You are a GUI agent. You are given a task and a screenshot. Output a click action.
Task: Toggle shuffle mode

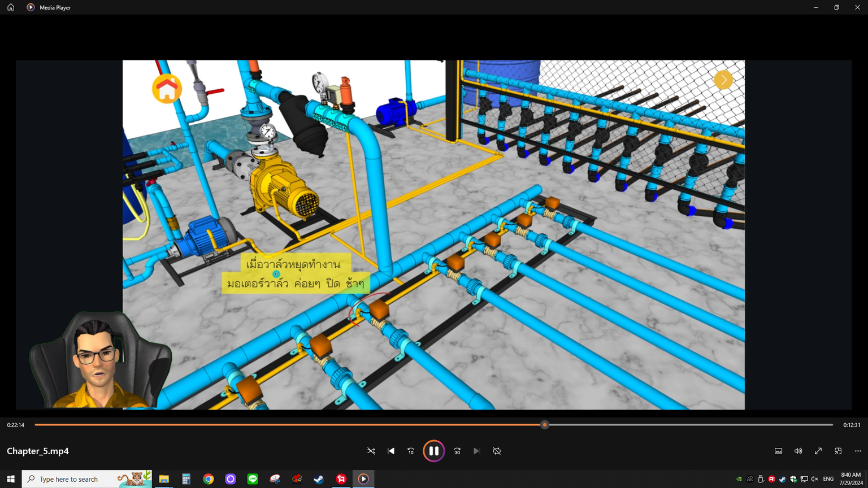coord(371,451)
